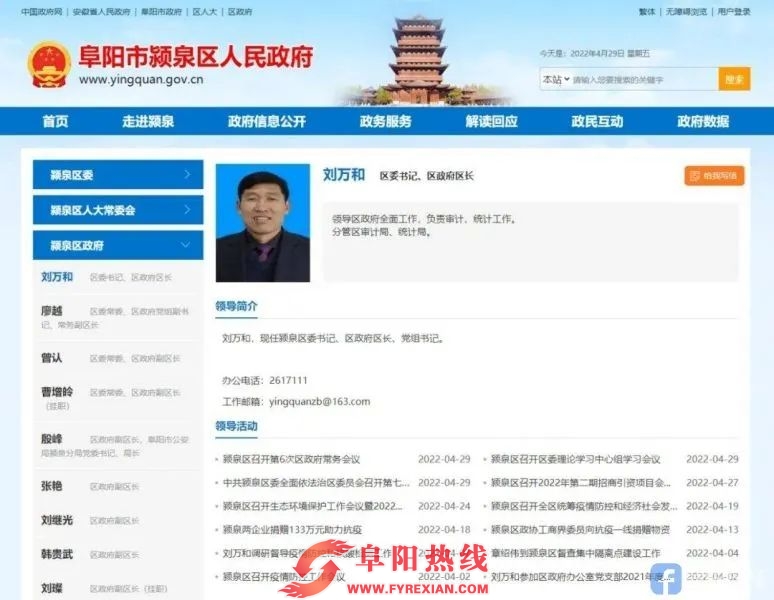Viewport: 774px width, 600px height.
Task: Select 廖越 in the leaders list
Action: (51, 311)
